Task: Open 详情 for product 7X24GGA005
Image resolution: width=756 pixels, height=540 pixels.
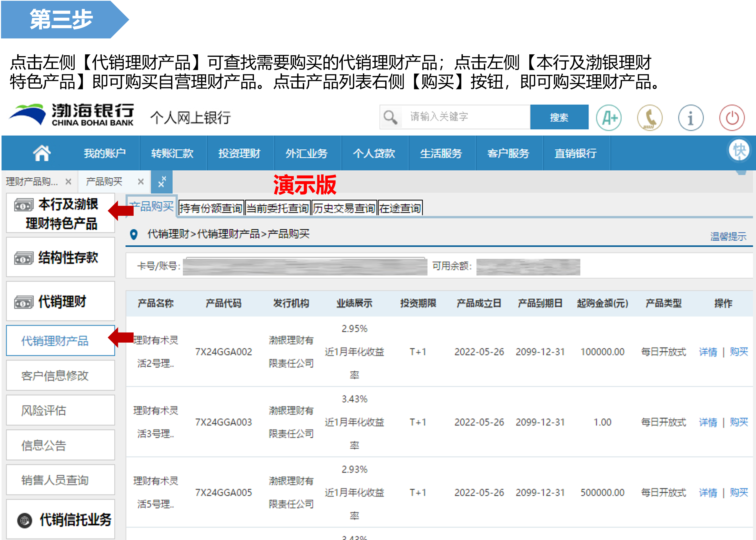Action: pos(708,492)
